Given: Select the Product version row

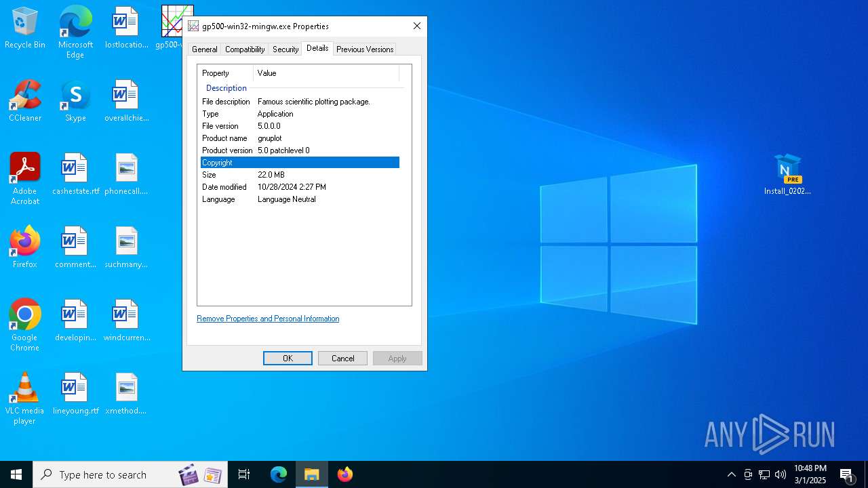Looking at the screenshot, I should pos(300,150).
